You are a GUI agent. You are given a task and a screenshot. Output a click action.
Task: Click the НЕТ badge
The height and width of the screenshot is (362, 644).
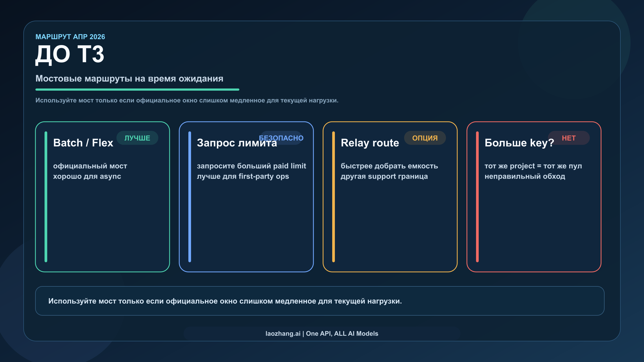569,138
